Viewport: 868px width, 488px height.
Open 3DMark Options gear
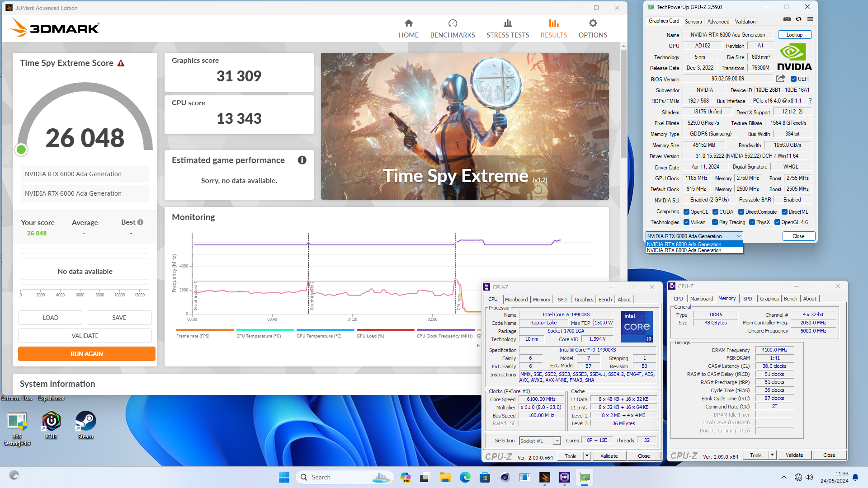click(593, 28)
